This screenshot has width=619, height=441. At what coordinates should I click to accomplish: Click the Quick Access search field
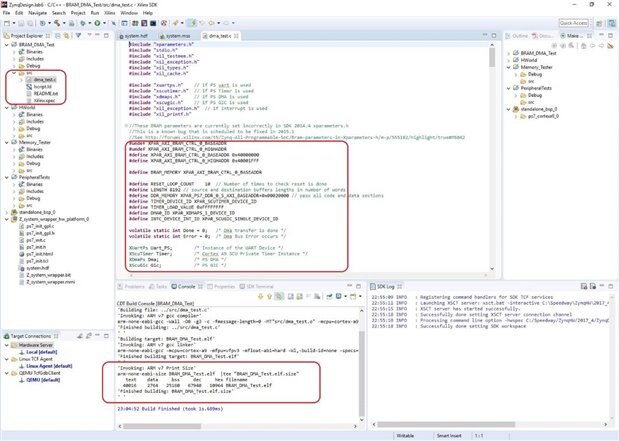[573, 22]
